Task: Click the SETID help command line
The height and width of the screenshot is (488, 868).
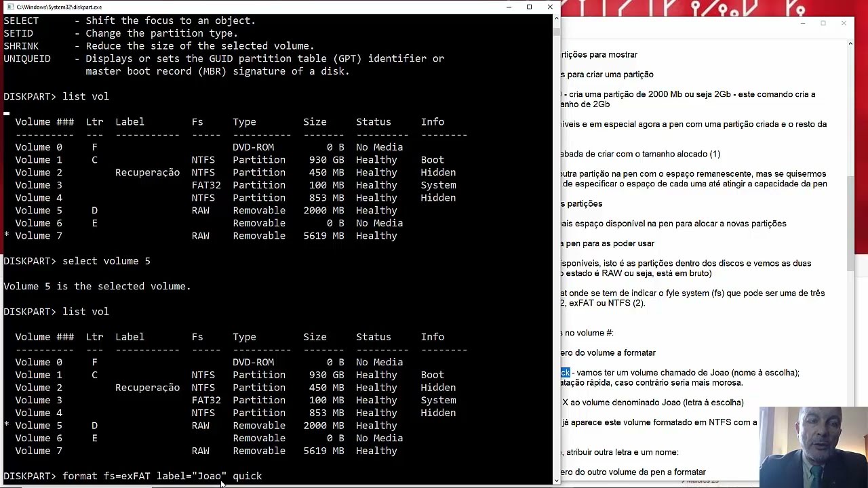Action: [x=121, y=33]
